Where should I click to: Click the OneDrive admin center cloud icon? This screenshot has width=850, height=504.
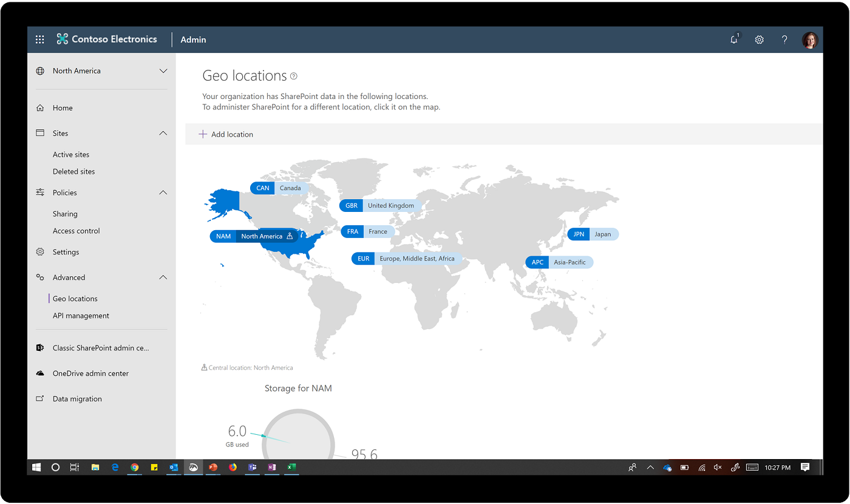click(x=39, y=373)
